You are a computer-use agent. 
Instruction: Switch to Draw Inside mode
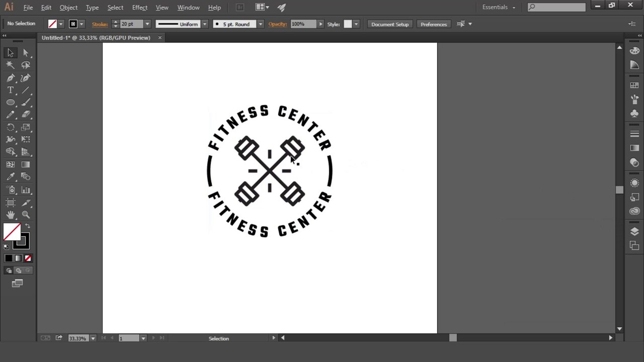coord(28,270)
